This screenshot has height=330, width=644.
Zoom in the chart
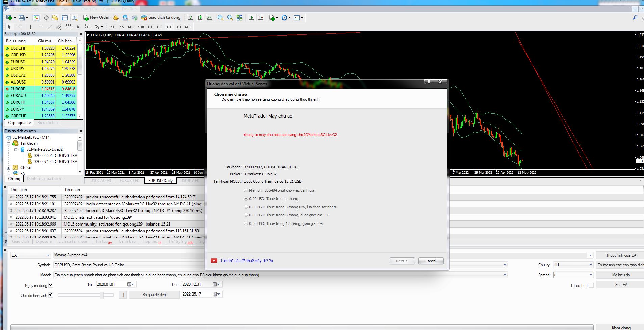coord(221,18)
